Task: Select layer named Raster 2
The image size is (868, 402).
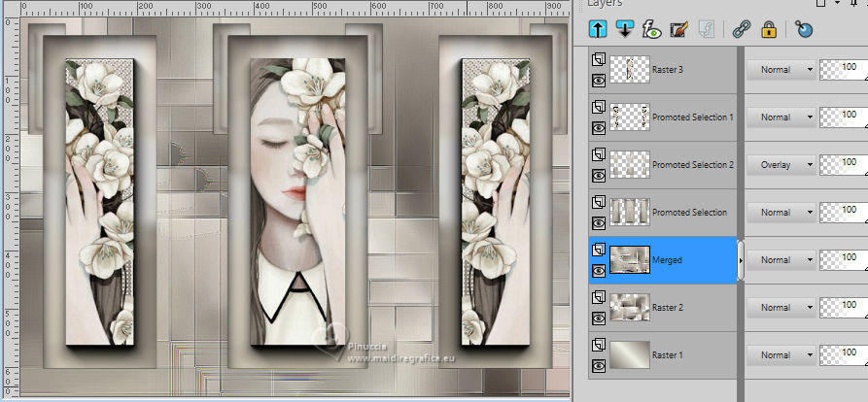Action: coord(668,308)
